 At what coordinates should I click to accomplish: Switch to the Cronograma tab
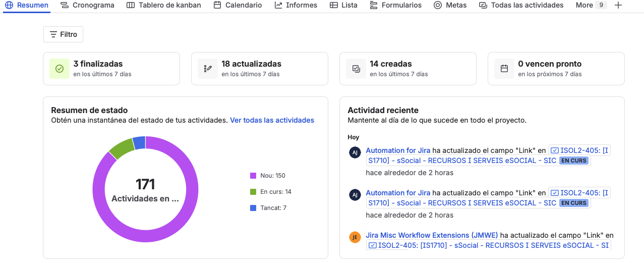click(87, 5)
